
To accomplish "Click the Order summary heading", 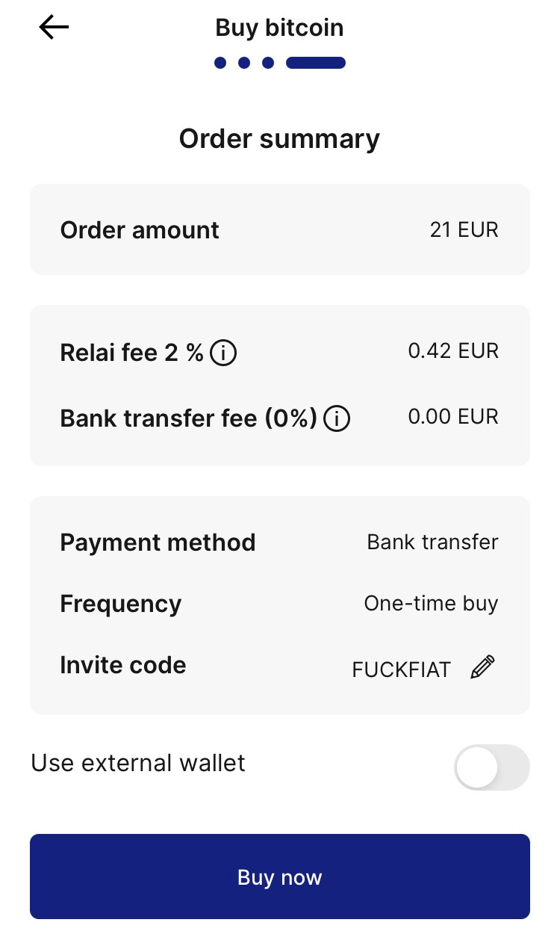I will tap(279, 139).
